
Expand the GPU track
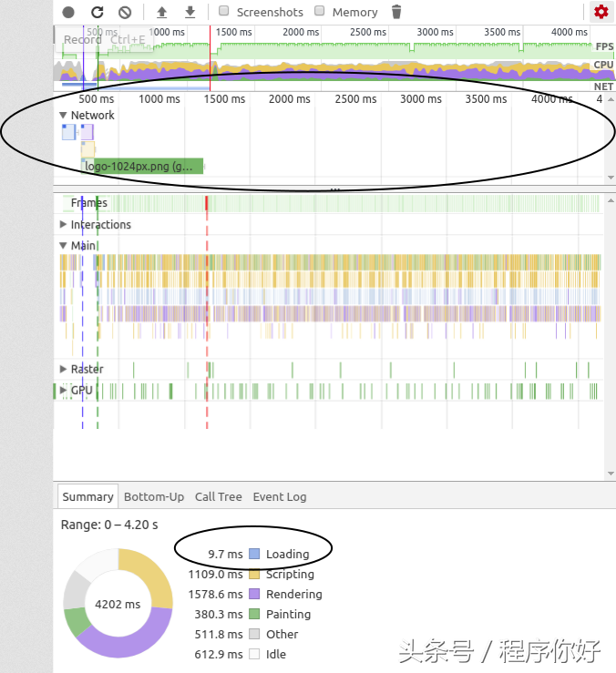click(x=64, y=391)
